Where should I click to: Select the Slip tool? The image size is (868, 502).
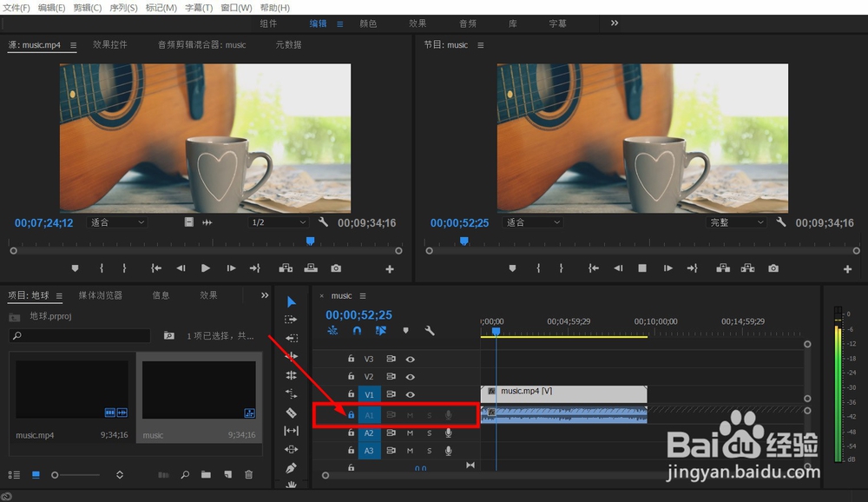tap(291, 431)
